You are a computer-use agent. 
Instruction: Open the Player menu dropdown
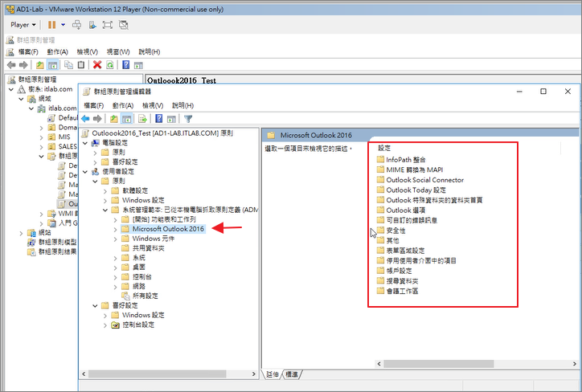pyautogui.click(x=23, y=25)
